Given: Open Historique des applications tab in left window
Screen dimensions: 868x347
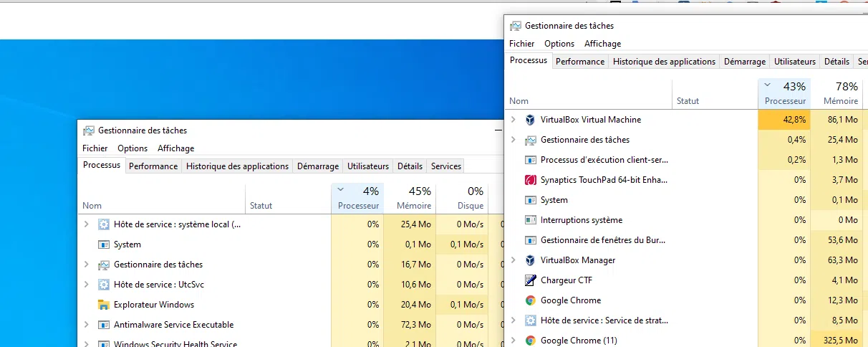Looking at the screenshot, I should tap(237, 166).
